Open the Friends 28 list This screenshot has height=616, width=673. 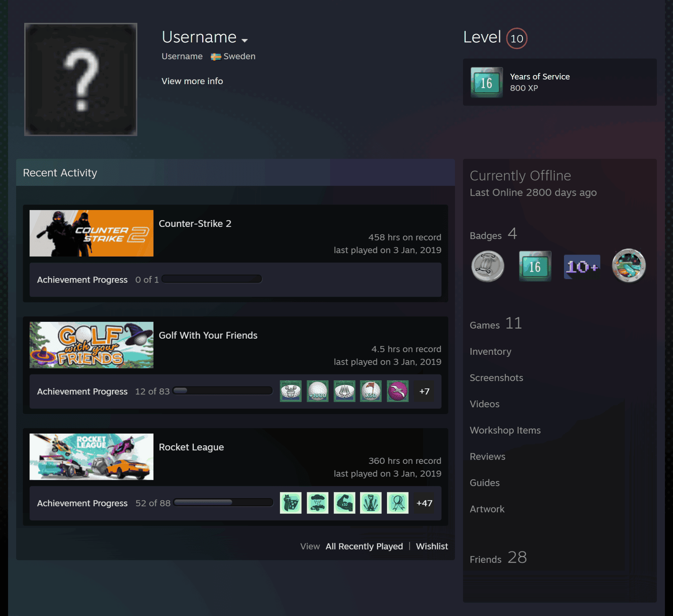498,557
